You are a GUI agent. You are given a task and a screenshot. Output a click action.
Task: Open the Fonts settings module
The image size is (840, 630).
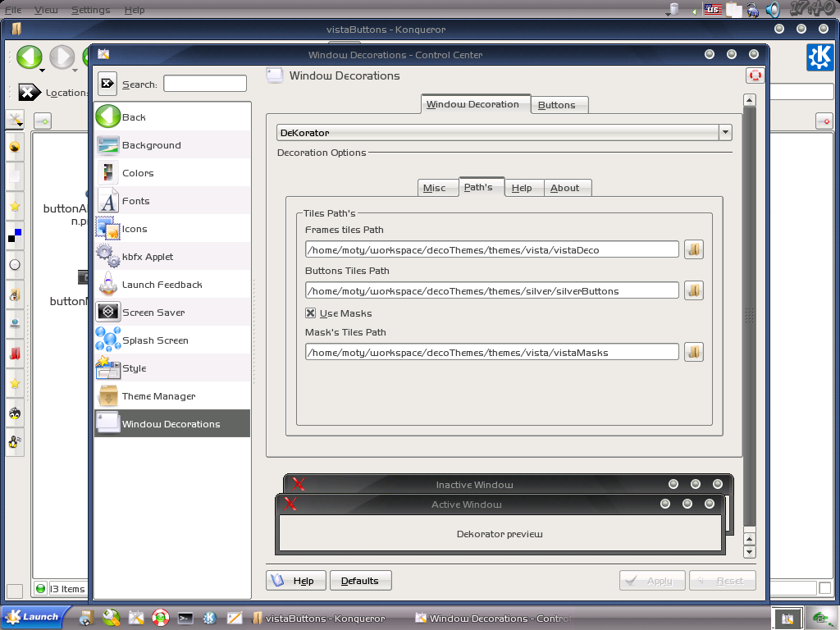click(x=172, y=201)
